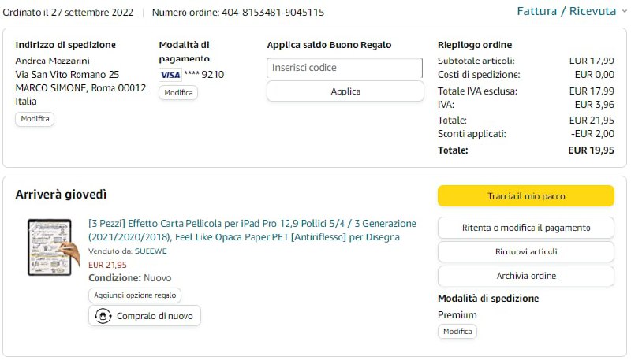
Task: Click Rimuovi articoli button
Action: point(525,251)
